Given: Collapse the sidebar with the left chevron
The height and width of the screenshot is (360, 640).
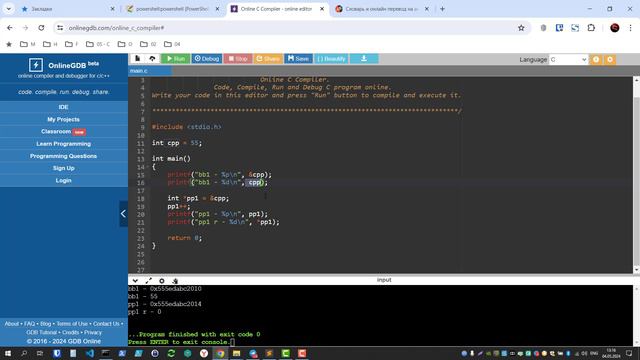Looking at the screenshot, I should 123,214.
